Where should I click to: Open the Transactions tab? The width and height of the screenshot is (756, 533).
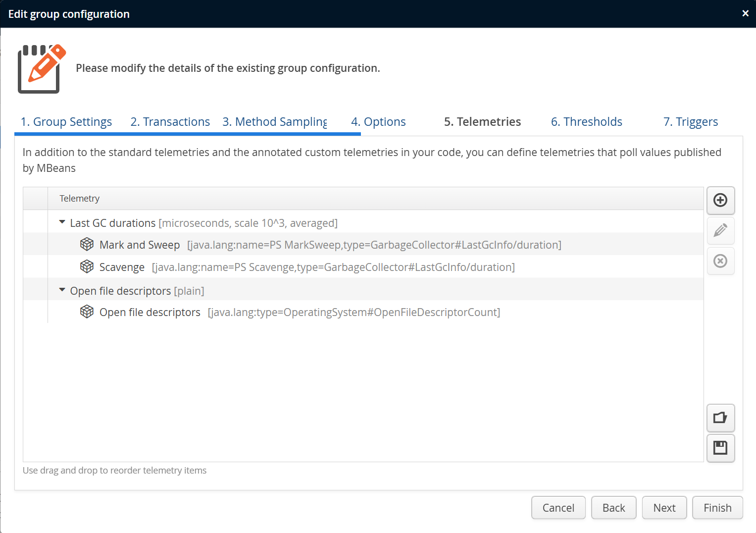click(x=170, y=122)
